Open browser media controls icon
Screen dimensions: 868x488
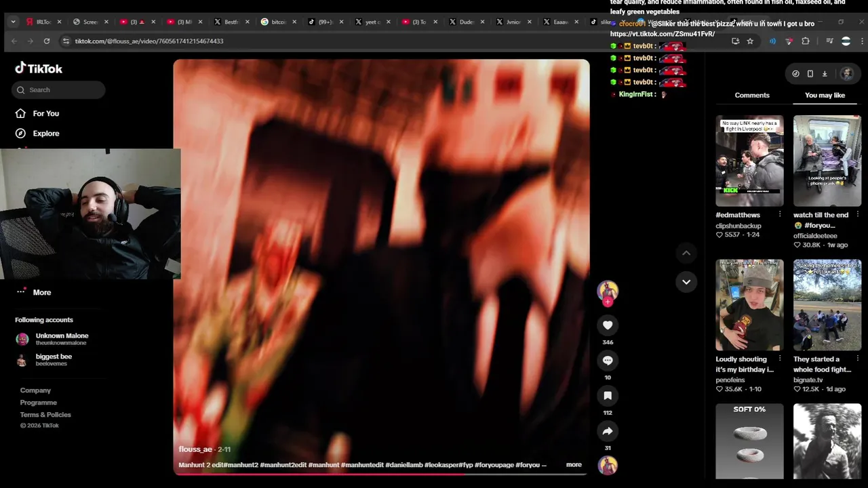pos(829,41)
